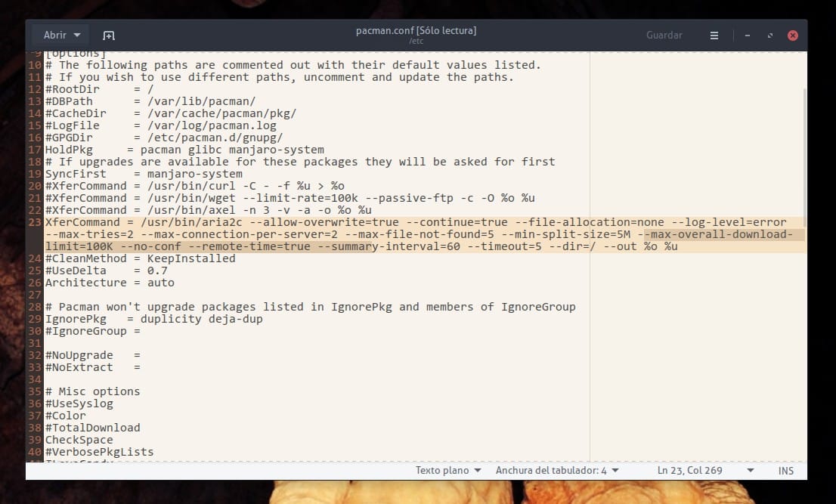
Task: Place the cursor on the SyncFirst line
Action: [x=143, y=174]
